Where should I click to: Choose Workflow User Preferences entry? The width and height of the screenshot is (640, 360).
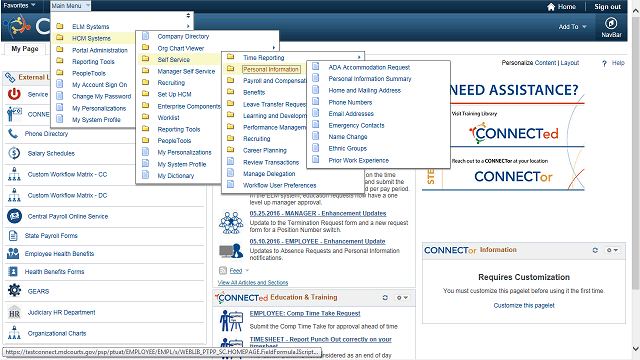click(x=280, y=185)
